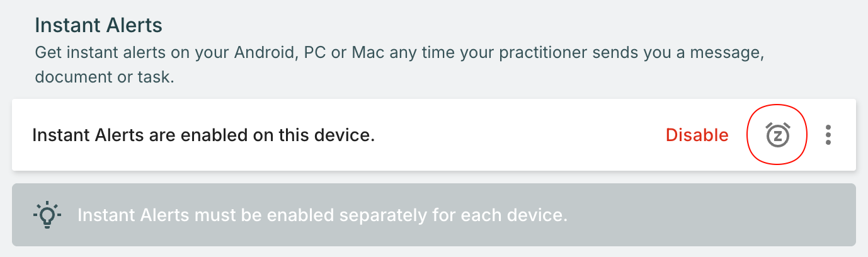Click the kebab icon beside the snooze clock
868x257 pixels.
828,135
